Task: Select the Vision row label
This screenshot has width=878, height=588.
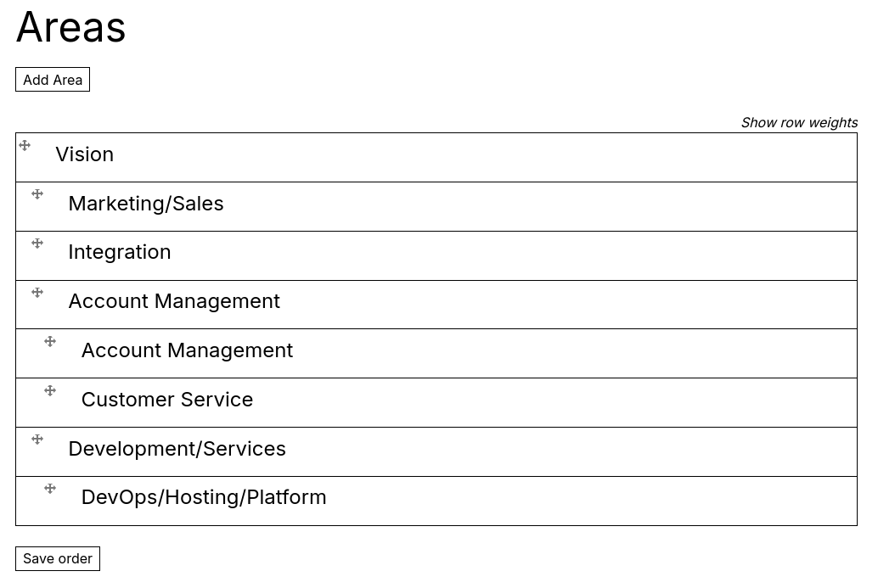Action: 85,154
